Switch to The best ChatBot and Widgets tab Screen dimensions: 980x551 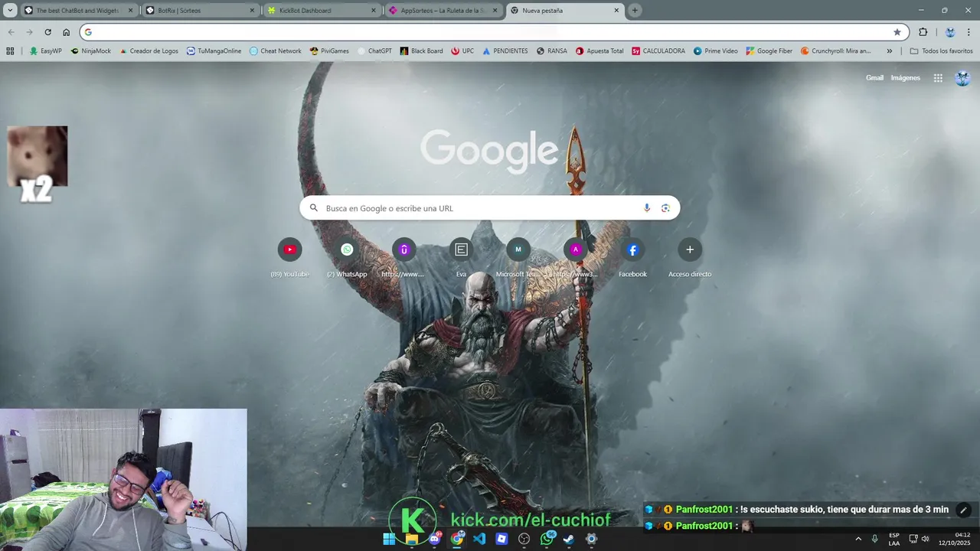pyautogui.click(x=78, y=11)
